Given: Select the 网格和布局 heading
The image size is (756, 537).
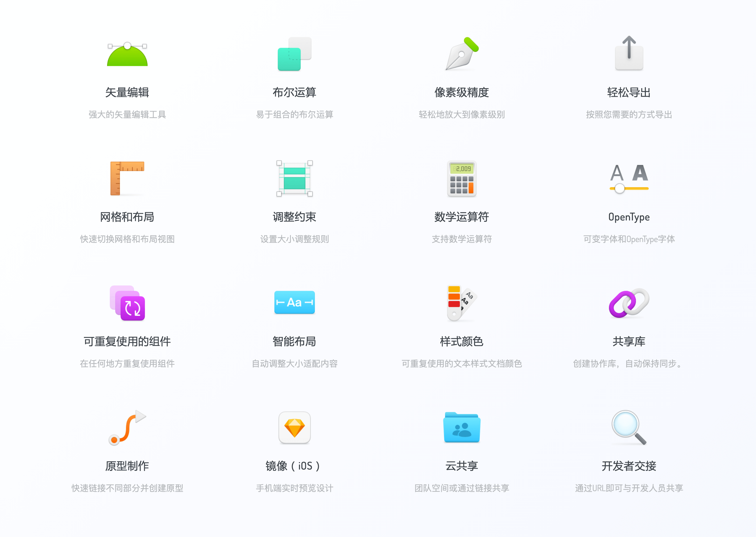Looking at the screenshot, I should pyautogui.click(x=127, y=217).
